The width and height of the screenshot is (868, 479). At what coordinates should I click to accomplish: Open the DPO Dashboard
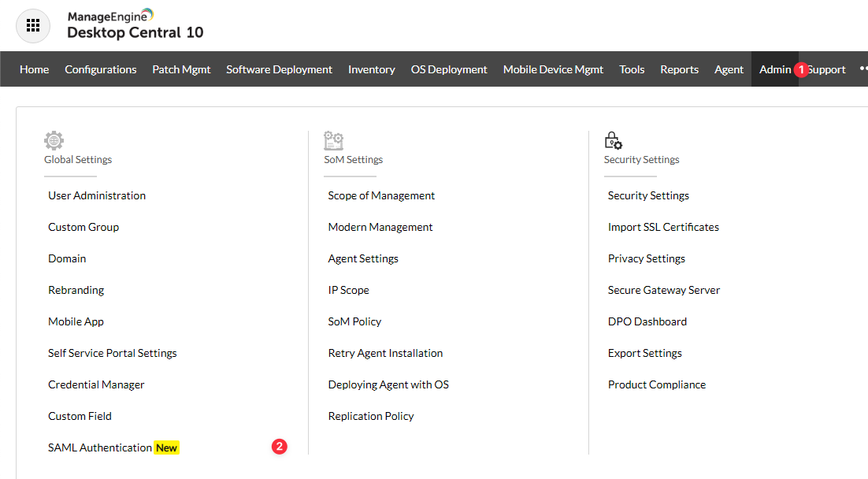pos(647,321)
